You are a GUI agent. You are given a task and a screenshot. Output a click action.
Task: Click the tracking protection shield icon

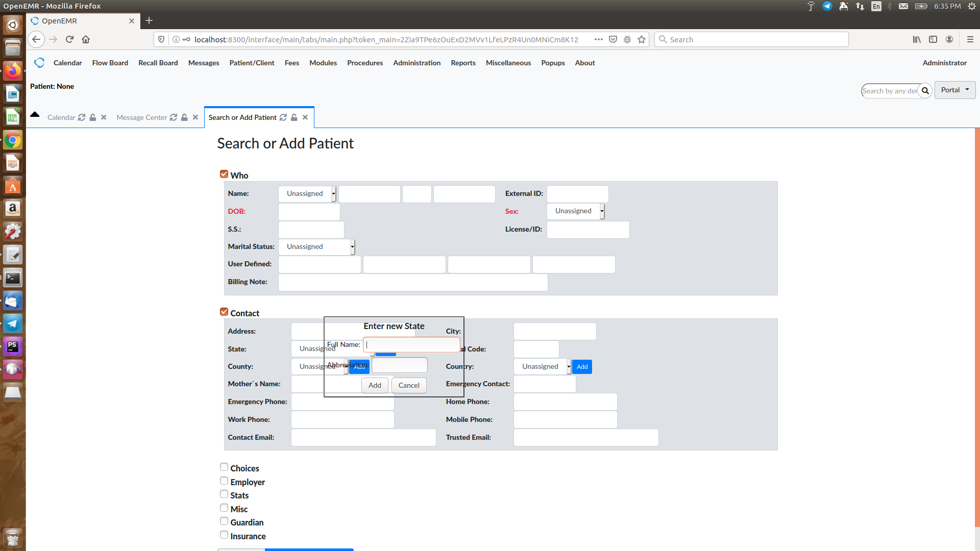coord(161,39)
